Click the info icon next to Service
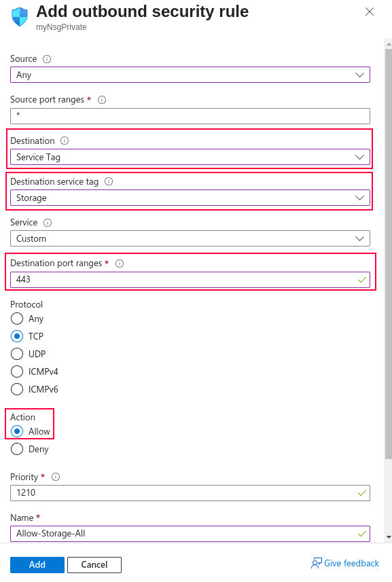The image size is (392, 582). point(48,223)
